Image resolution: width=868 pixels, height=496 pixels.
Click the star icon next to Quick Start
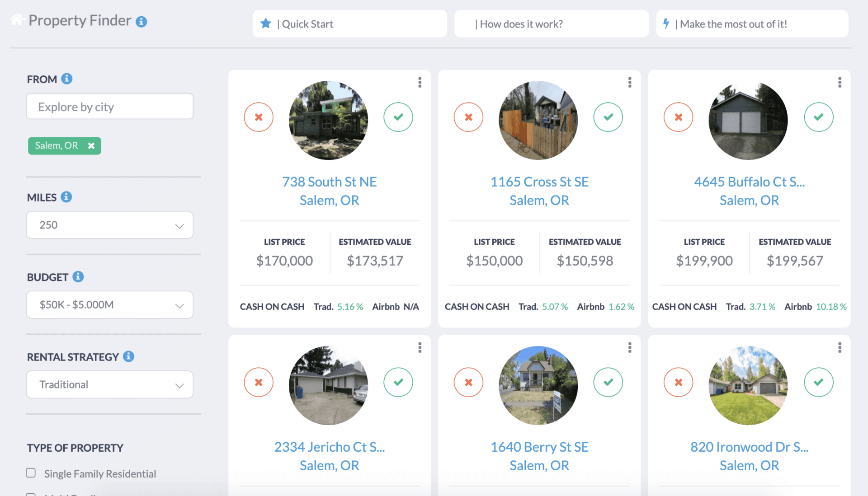tap(266, 23)
